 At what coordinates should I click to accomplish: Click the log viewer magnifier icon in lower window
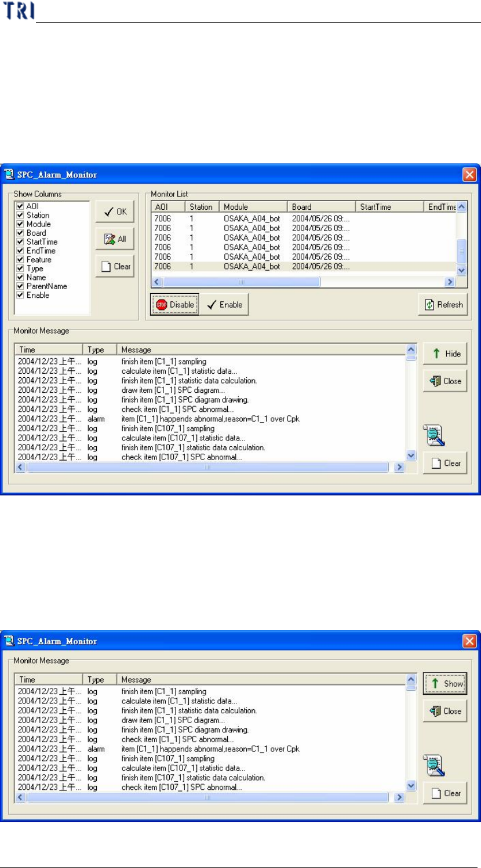click(x=433, y=765)
